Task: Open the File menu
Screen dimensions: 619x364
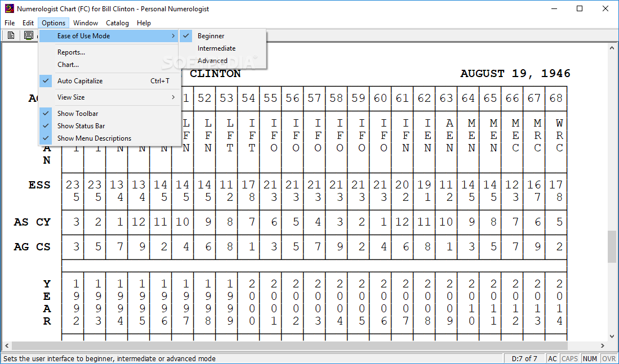Action: click(10, 23)
